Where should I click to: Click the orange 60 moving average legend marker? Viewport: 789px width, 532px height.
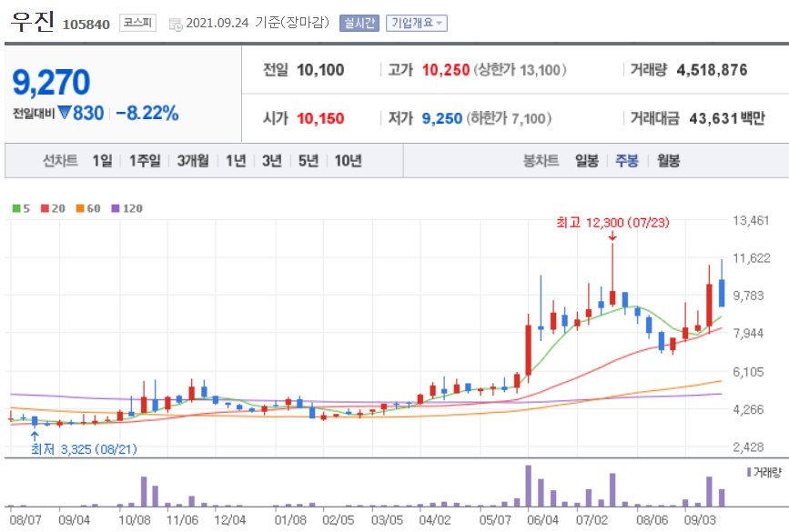78,209
